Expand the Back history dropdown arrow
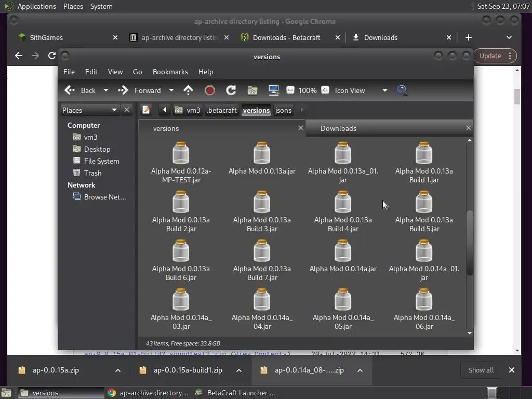The image size is (532, 399). 106,90
